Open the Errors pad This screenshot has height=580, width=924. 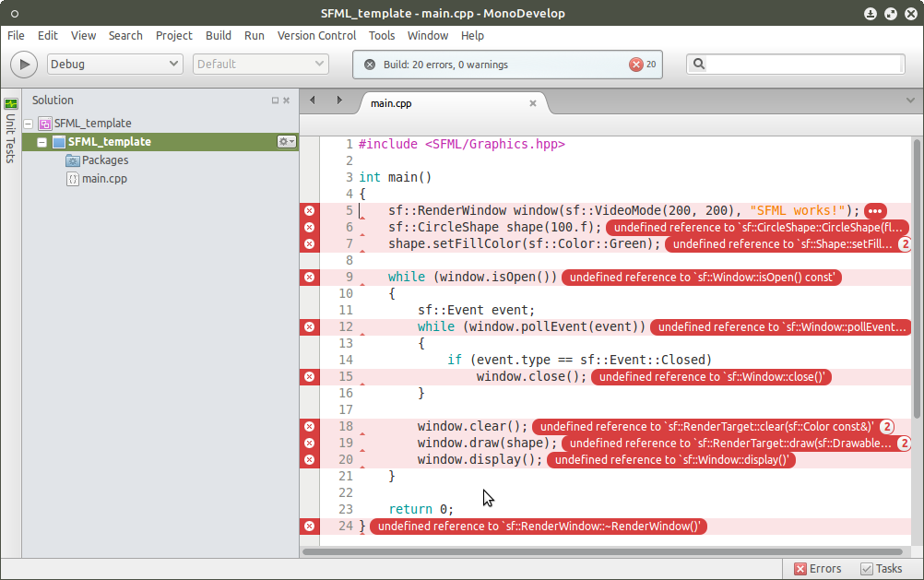(818, 569)
